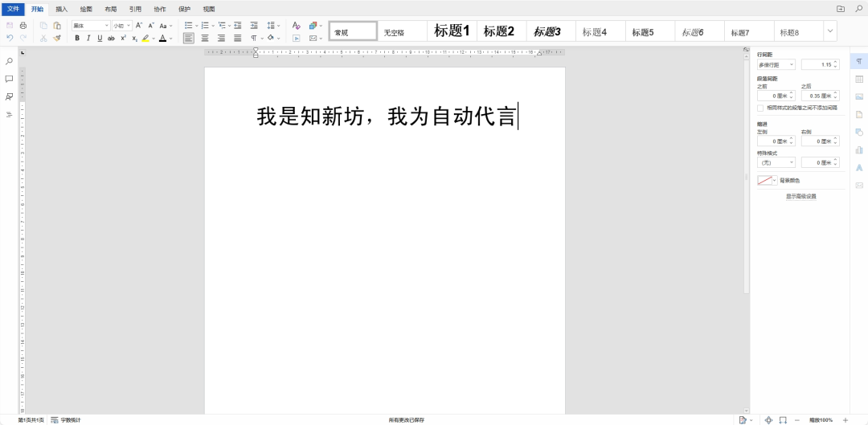The width and height of the screenshot is (868, 425).
Task: Apply the 无空格 style
Action: [x=403, y=31]
